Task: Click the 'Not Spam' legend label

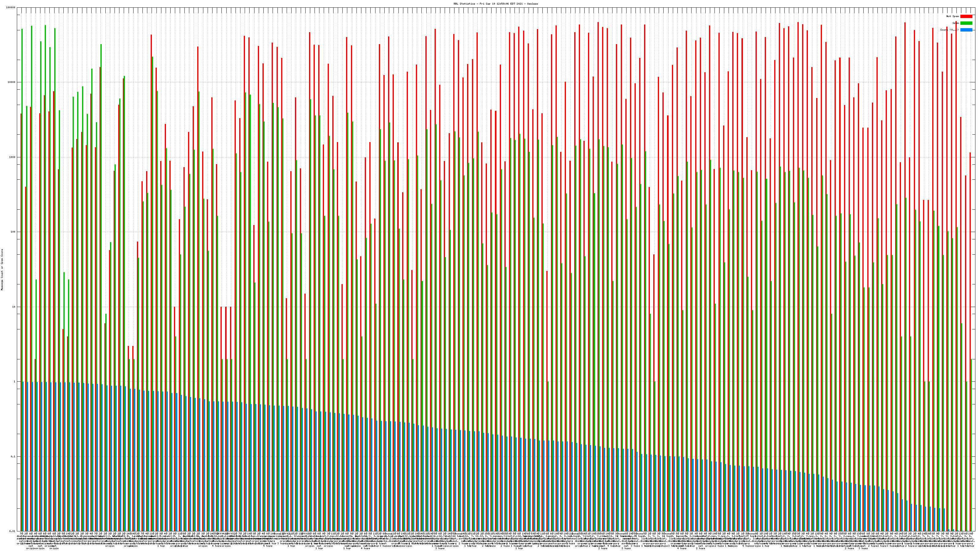Action: (953, 16)
